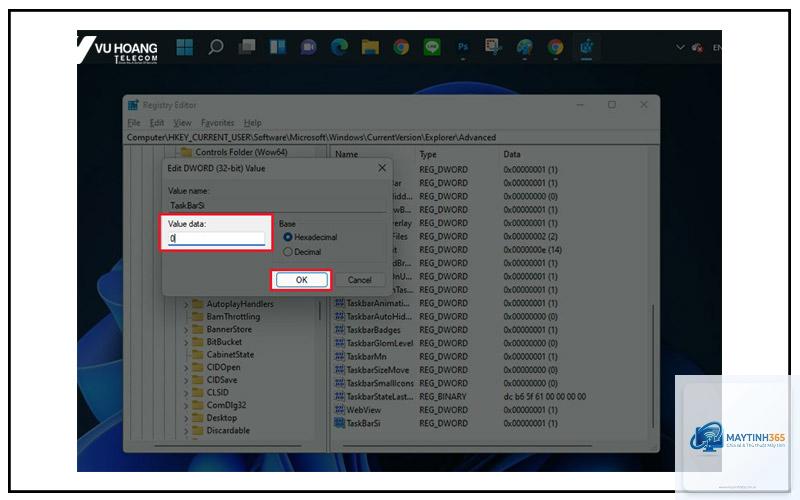Expand the CLSID key
The width and height of the screenshot is (800, 500).
coord(186,393)
